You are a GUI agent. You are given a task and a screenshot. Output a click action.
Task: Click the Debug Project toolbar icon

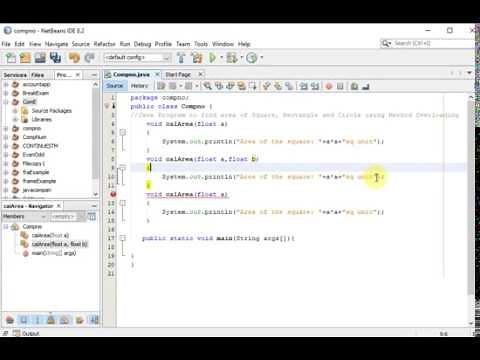232,58
